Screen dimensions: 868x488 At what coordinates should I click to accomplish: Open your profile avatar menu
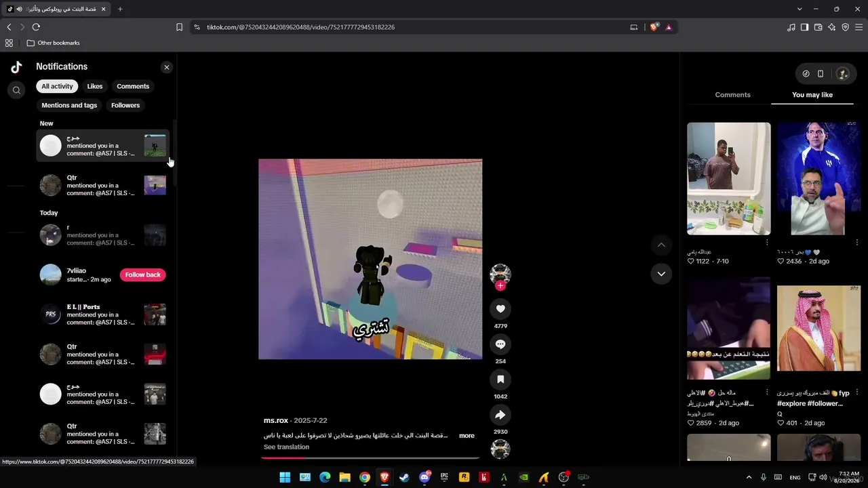point(843,74)
